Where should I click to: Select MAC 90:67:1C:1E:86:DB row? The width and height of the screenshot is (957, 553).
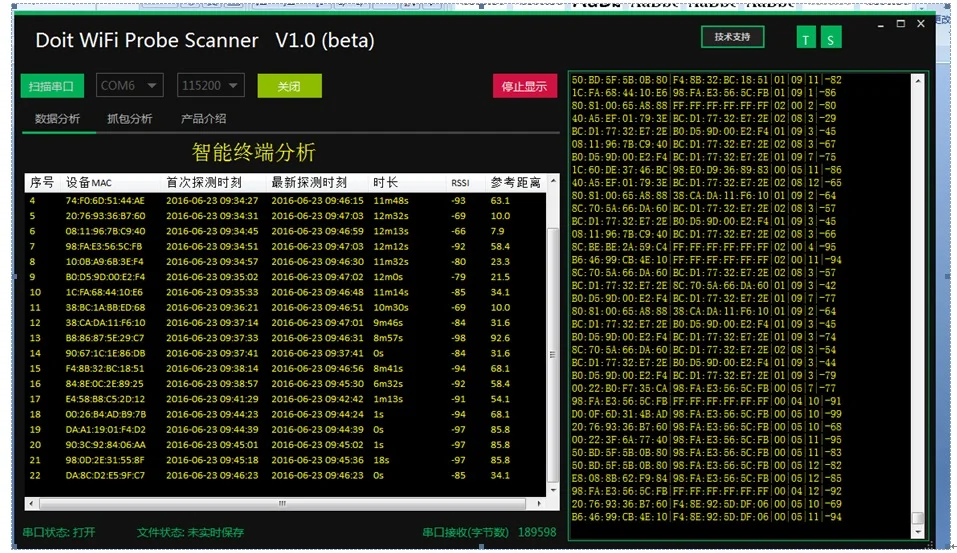pyautogui.click(x=285, y=353)
